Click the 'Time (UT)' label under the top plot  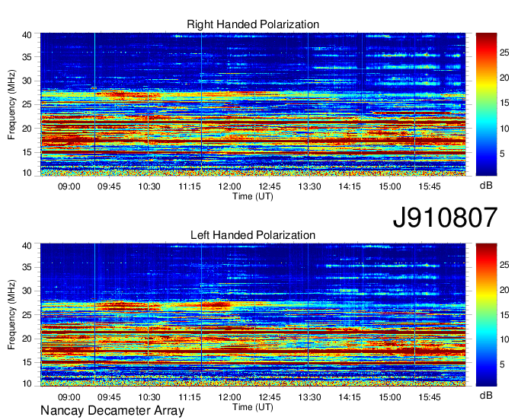click(253, 196)
